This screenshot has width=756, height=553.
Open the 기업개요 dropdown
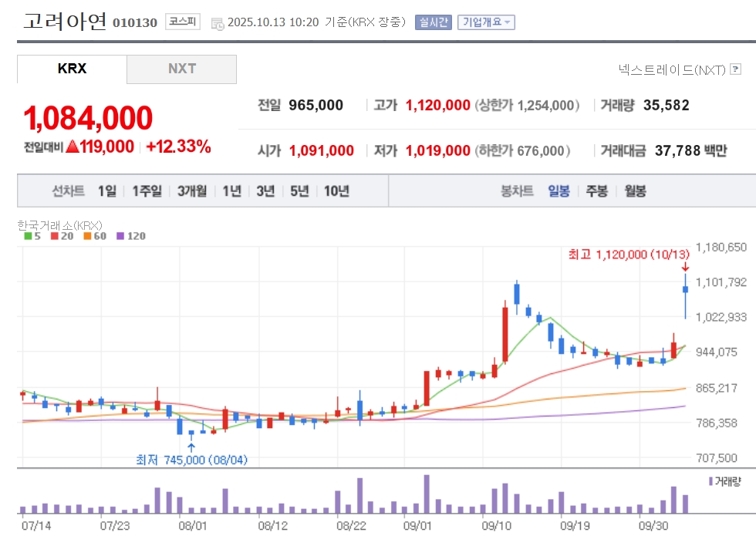click(486, 22)
